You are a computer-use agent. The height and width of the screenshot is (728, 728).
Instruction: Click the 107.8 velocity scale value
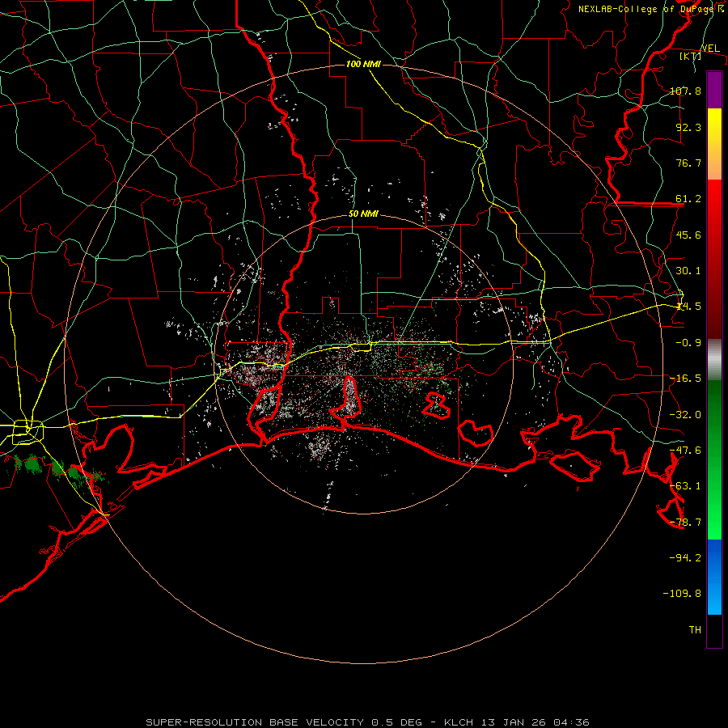[x=685, y=91]
